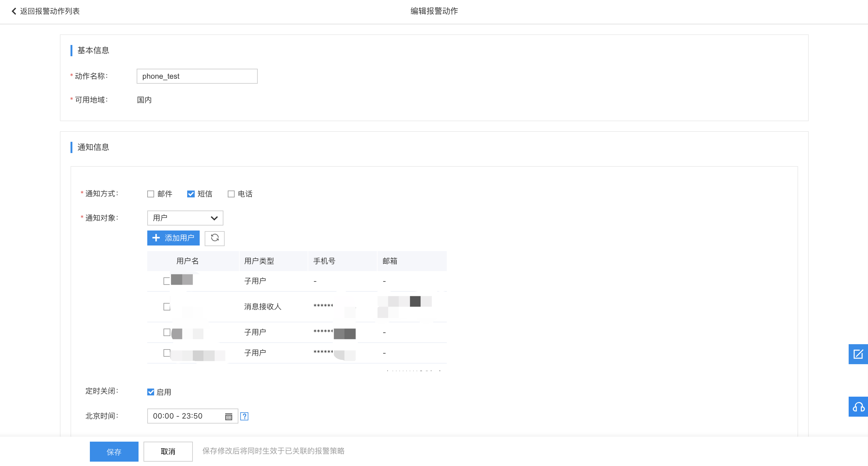Click the 添加用户 button

pyautogui.click(x=173, y=238)
